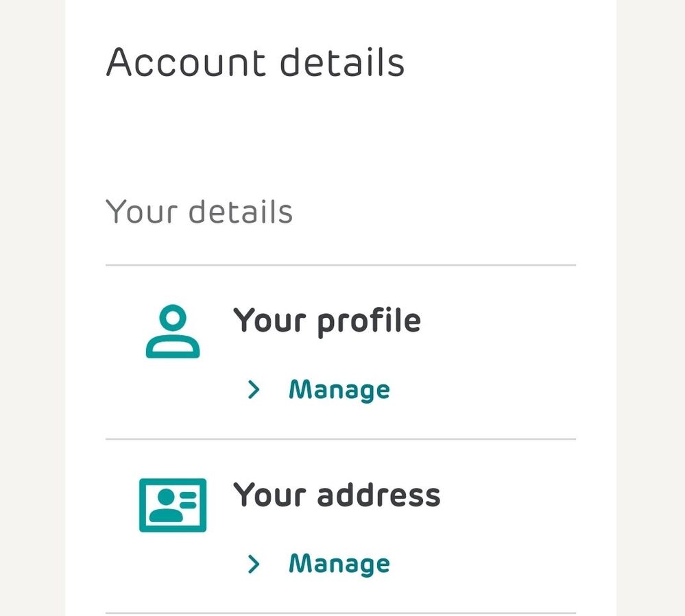Click the Account details page title
Image resolution: width=685 pixels, height=616 pixels.
point(255,62)
